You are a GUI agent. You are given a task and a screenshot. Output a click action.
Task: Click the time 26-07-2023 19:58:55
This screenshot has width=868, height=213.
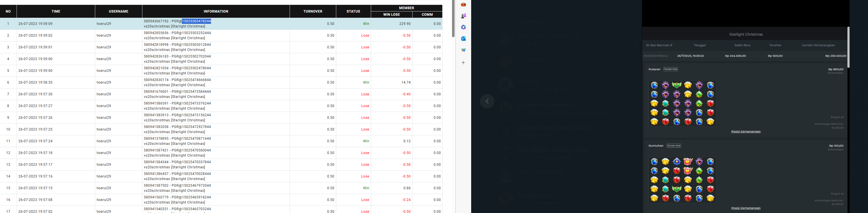click(35, 83)
